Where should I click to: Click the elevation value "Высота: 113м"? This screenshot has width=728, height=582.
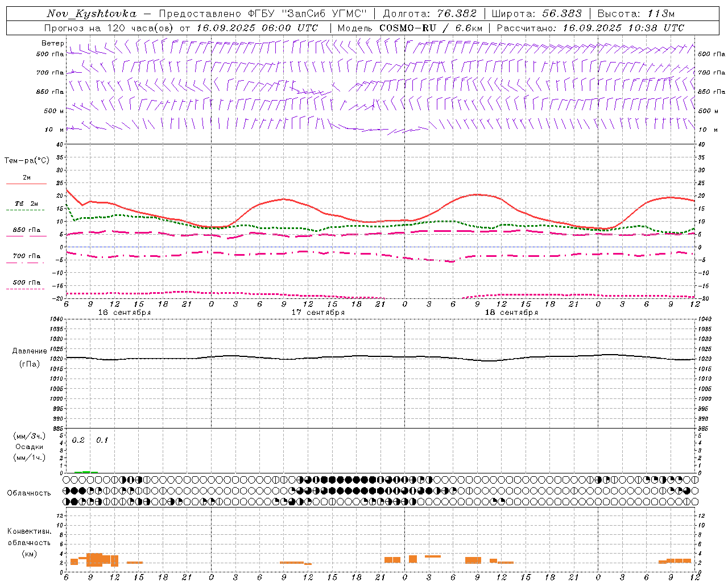(636, 14)
